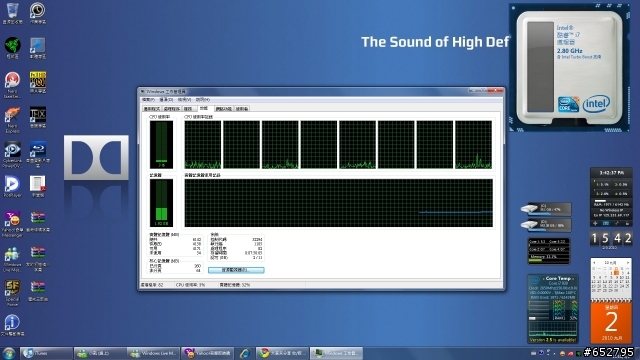This screenshot has width=640, height=360.
Task: Launch Nero Express desktop shortcut
Action: pyautogui.click(x=12, y=119)
